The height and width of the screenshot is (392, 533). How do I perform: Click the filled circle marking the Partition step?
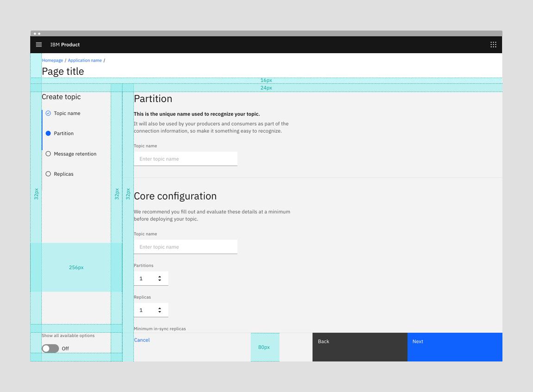pyautogui.click(x=48, y=133)
